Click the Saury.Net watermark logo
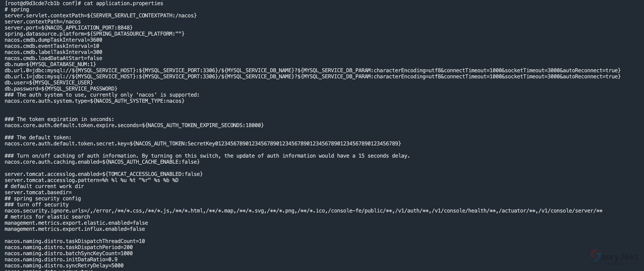Viewport: 644px width, 271px height. [614, 257]
